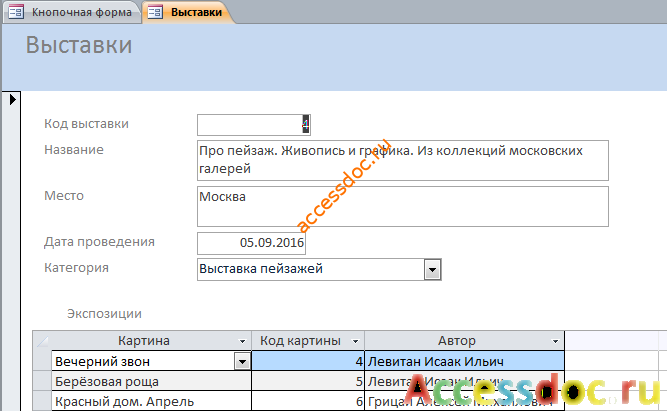Click the form icon on Кнопочная форма tab
Screen dimensions: 667x411
click(16, 12)
